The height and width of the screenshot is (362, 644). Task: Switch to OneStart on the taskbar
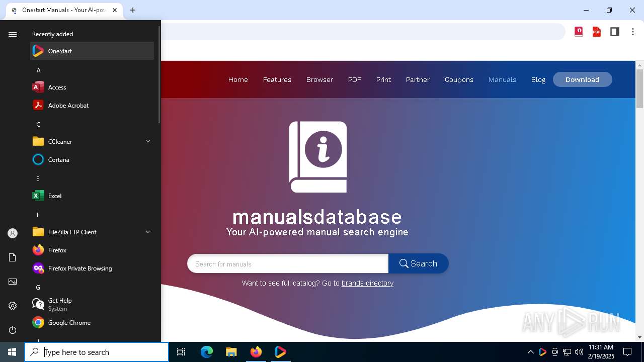(280, 352)
